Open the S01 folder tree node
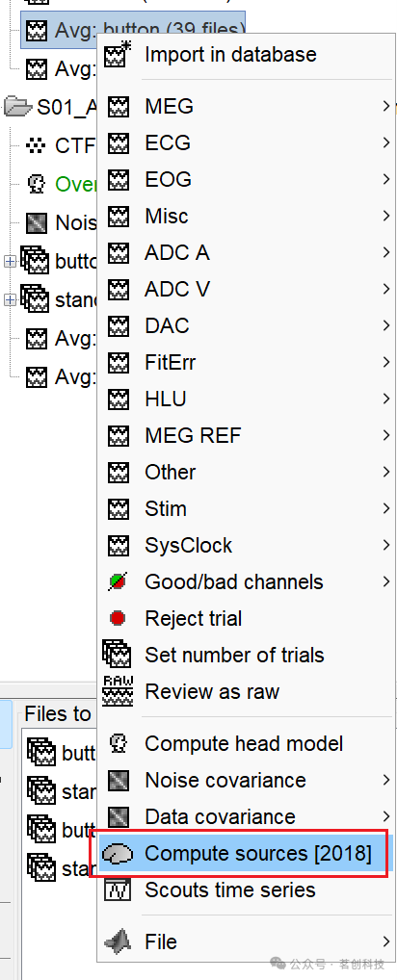Image resolution: width=397 pixels, height=980 pixels. click(x=49, y=107)
